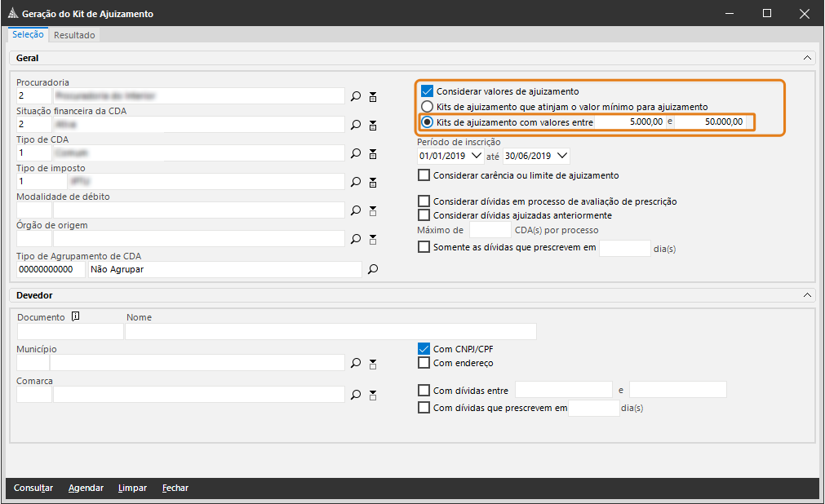
Task: Open the list icon beside Situação financeira da CDA
Action: [x=373, y=125]
